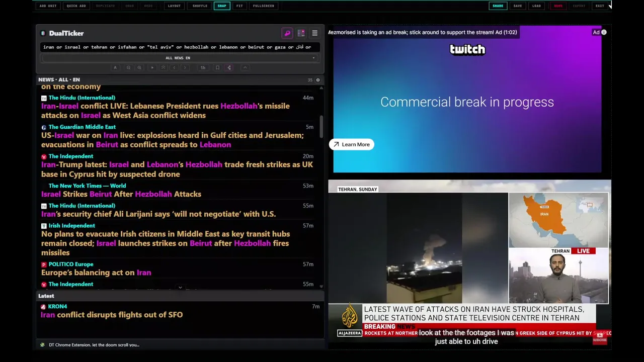Click the zoom out magnifier icon
This screenshot has height=362, width=644.
128,67
